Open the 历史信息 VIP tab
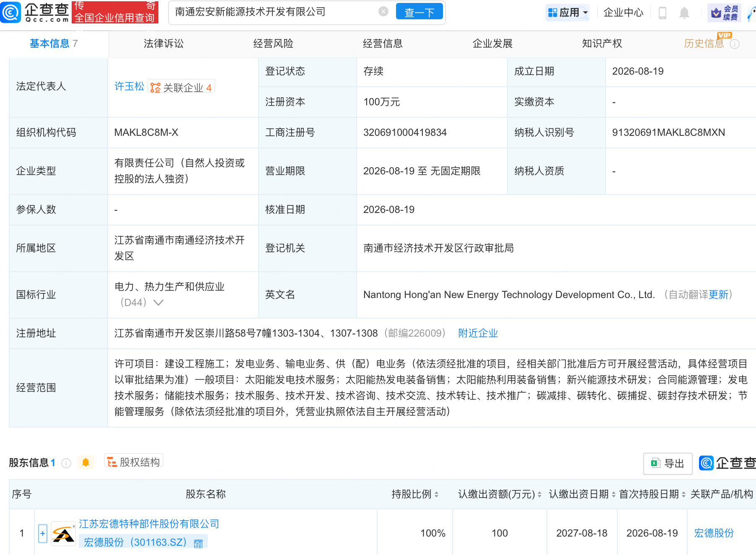 click(704, 44)
